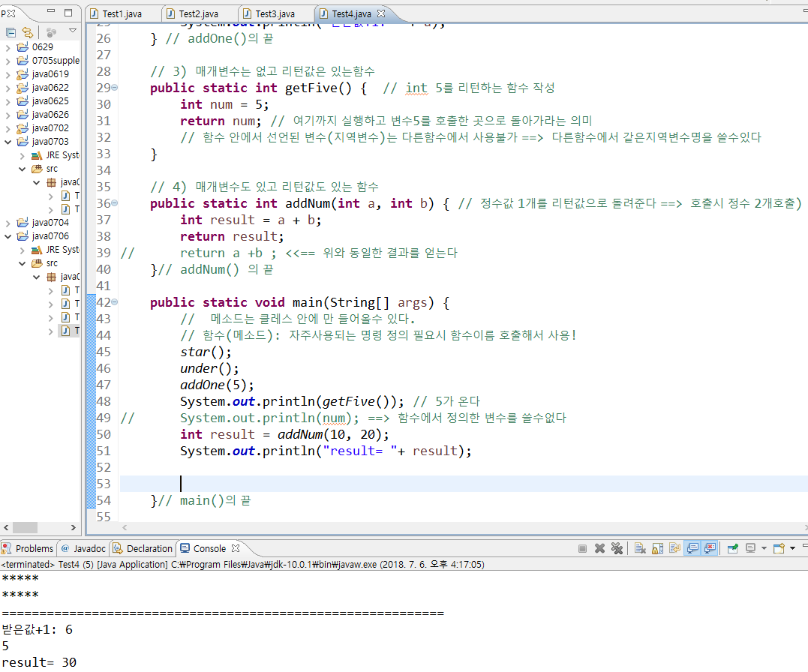The image size is (808, 672).
Task: Open the display selected console dropdown arrow
Action: [764, 548]
